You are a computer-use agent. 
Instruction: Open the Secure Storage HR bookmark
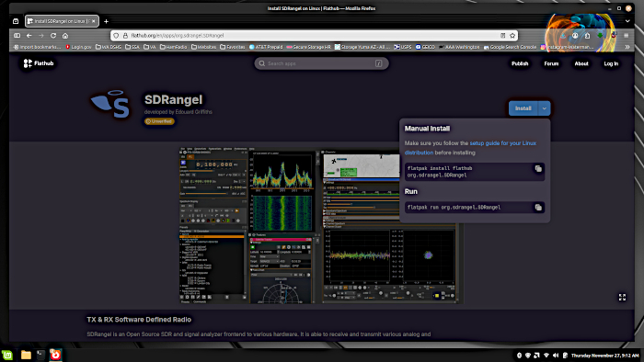tap(308, 47)
